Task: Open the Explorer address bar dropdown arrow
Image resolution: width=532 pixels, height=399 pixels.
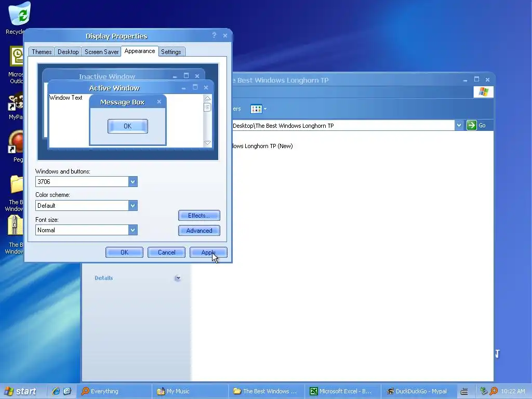Action: pos(459,125)
